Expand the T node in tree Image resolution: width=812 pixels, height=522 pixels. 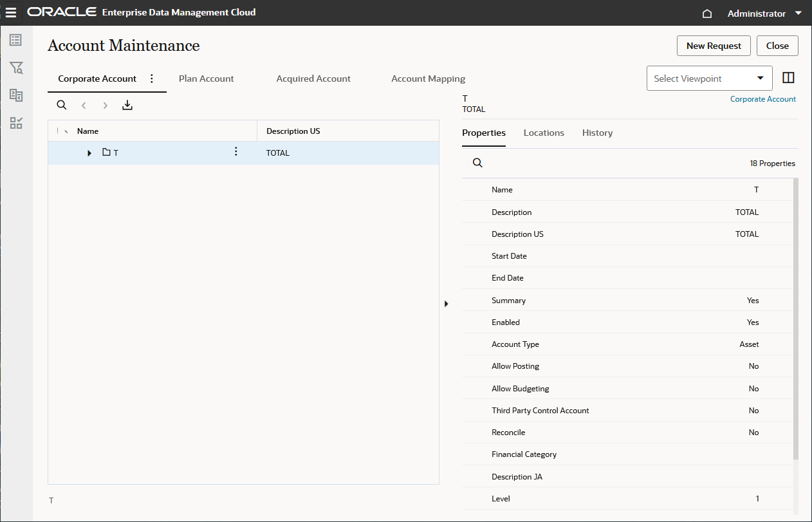pos(89,153)
